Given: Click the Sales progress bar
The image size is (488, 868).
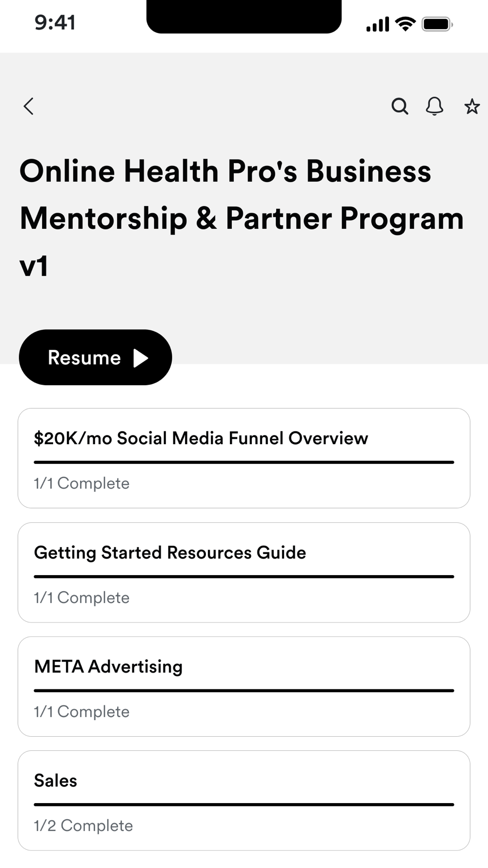Looking at the screenshot, I should [244, 805].
